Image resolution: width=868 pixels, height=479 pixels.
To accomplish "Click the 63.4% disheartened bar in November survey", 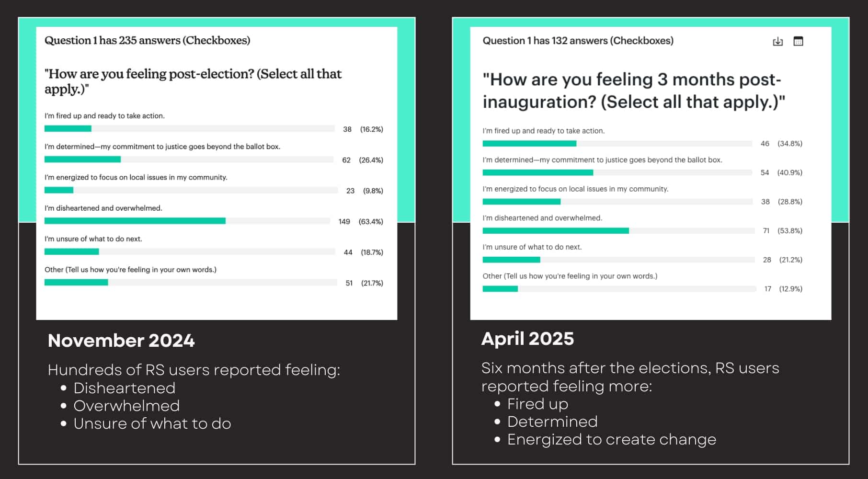I will coord(135,221).
